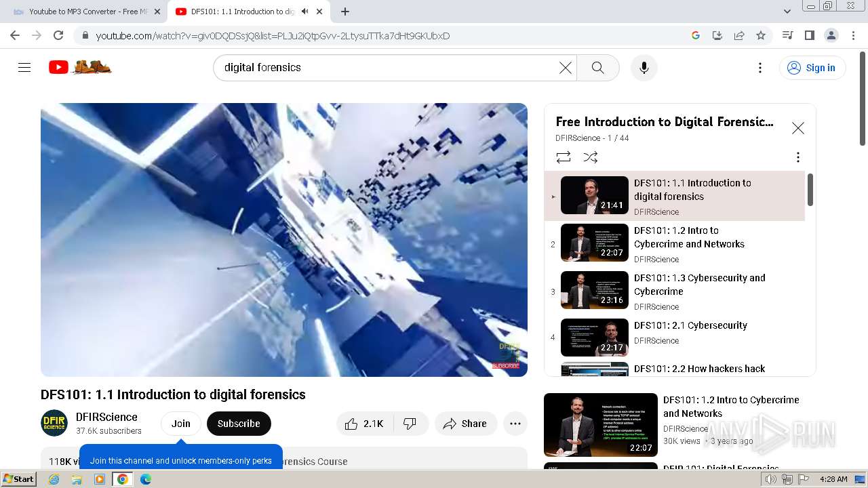
Task: Mute the tab via speaker icon
Action: coord(305,12)
